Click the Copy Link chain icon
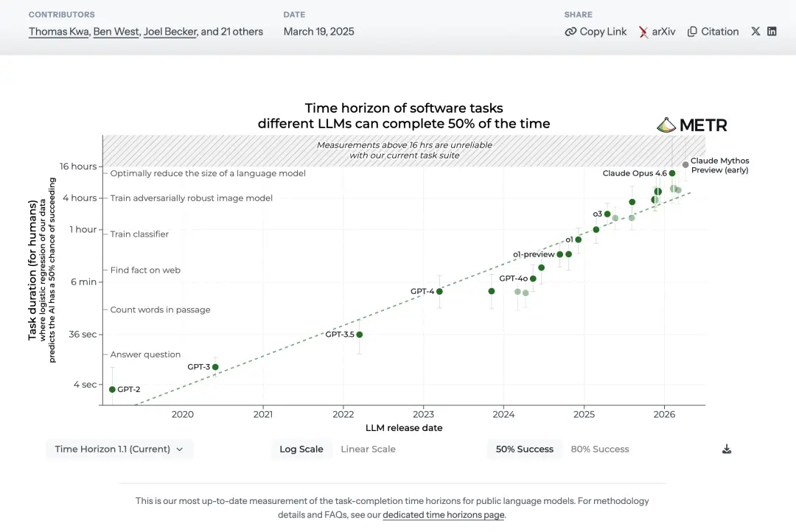The height and width of the screenshot is (532, 796). click(570, 32)
